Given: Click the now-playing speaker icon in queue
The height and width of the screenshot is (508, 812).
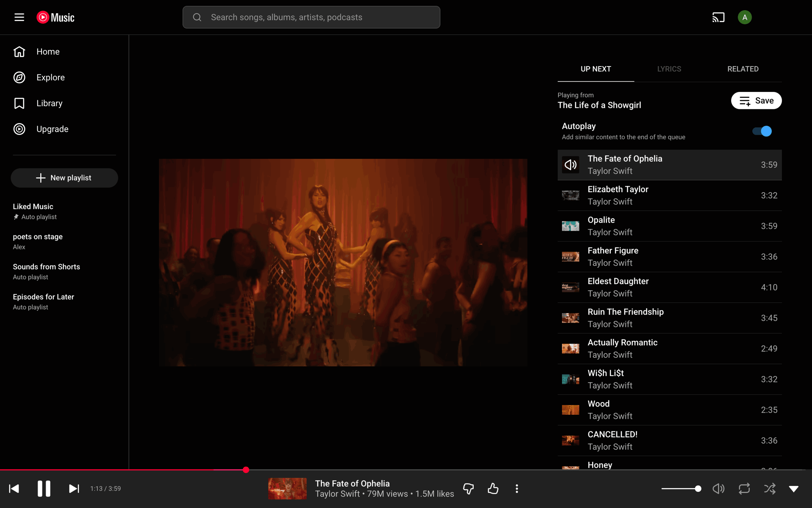Looking at the screenshot, I should (571, 165).
